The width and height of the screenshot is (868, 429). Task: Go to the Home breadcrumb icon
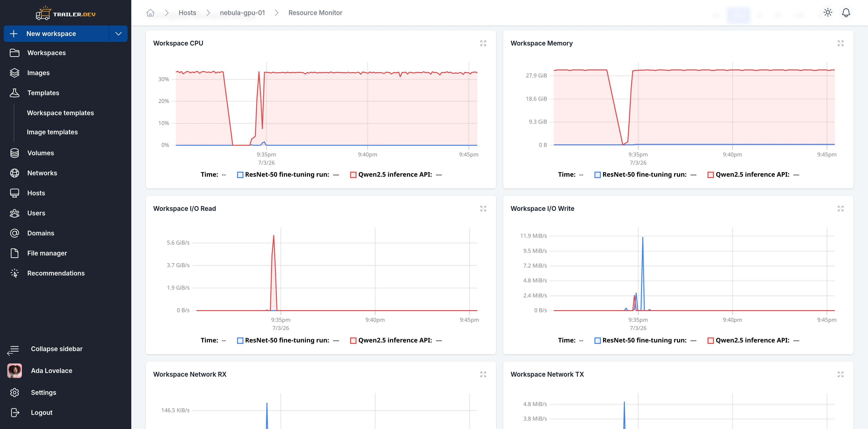click(150, 13)
